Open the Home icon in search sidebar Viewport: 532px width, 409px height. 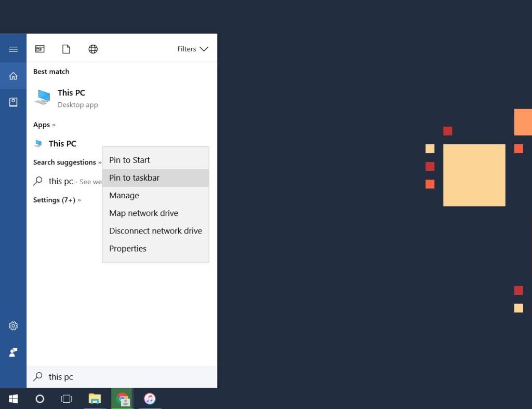point(13,76)
